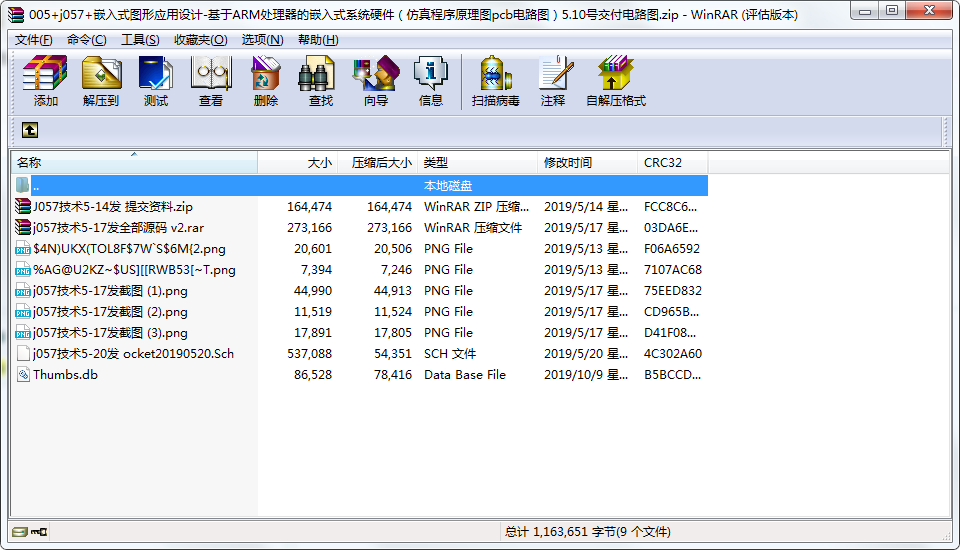Image resolution: width=960 pixels, height=550 pixels.
Task: Open the 文件(F) menu
Action: [x=34, y=40]
